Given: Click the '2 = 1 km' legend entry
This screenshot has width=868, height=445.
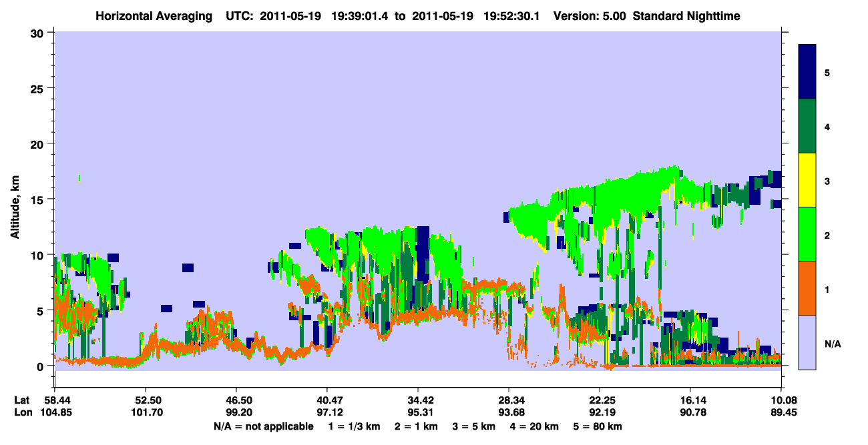Looking at the screenshot, I should tap(417, 426).
